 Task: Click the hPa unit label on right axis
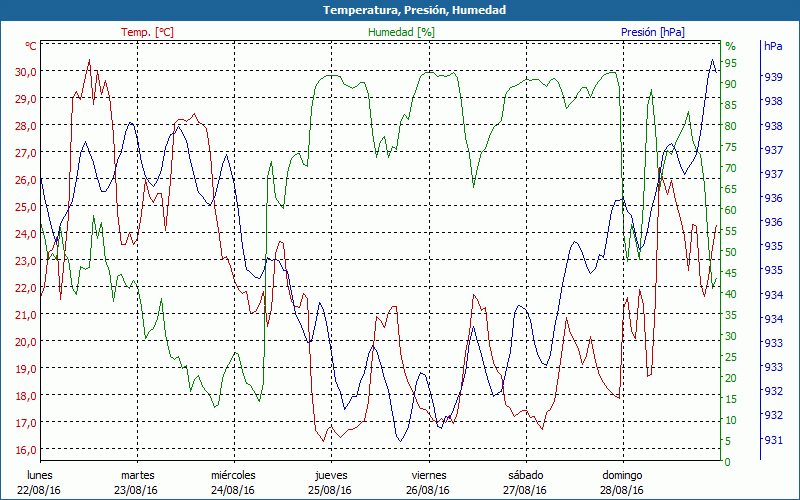tap(773, 46)
